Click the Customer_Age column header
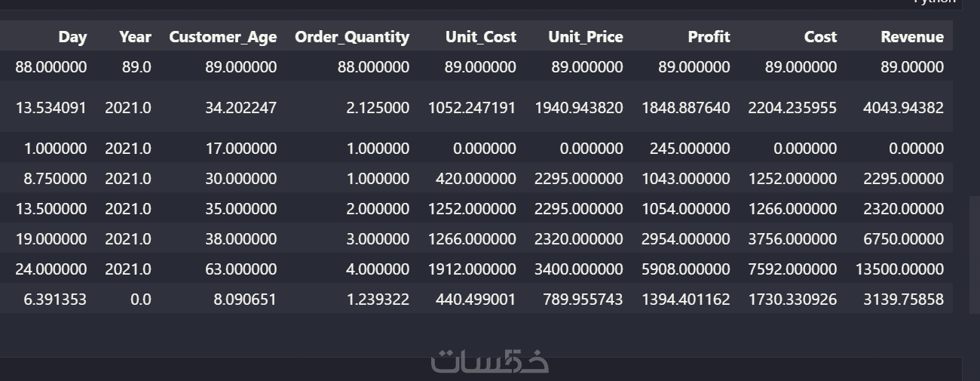This screenshot has height=381, width=980. click(x=222, y=36)
